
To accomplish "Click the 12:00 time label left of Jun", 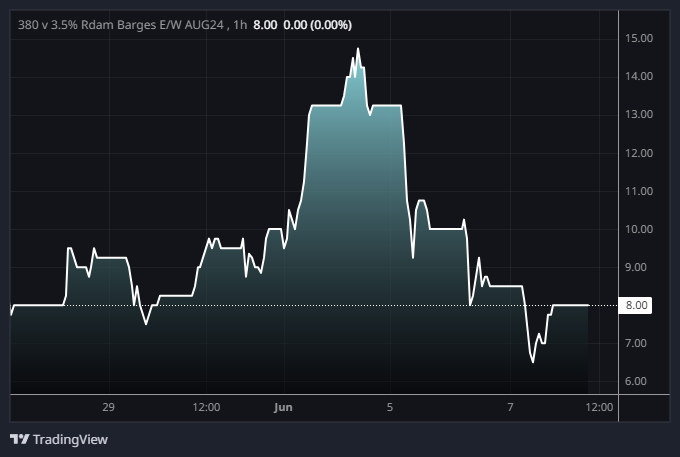I will coord(206,407).
